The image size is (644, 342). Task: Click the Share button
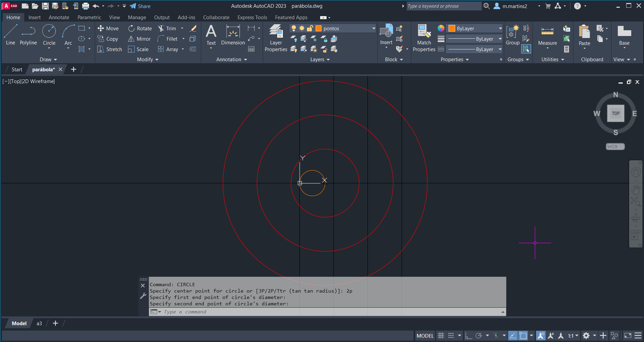[x=140, y=6]
